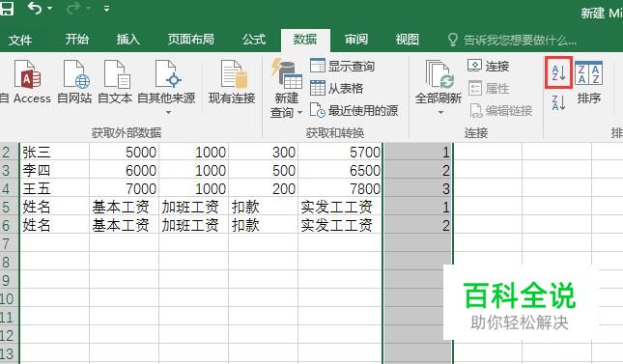Open 自其他来源 dropdown
Image resolution: width=623 pixels, height=364 pixels.
click(166, 88)
